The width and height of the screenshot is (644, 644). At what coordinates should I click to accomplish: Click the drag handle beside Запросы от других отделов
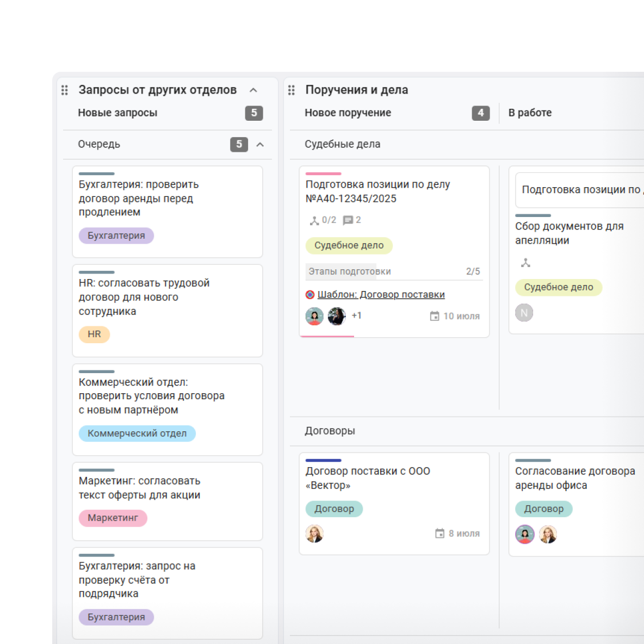[65, 90]
